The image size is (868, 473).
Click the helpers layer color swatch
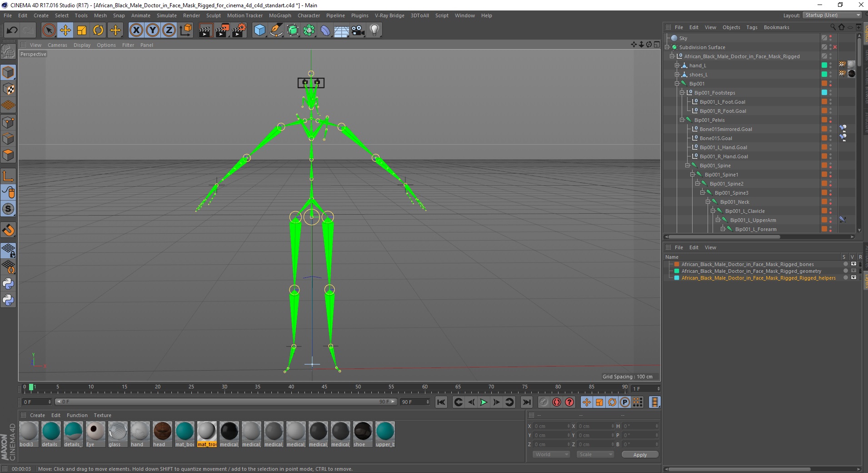(677, 278)
